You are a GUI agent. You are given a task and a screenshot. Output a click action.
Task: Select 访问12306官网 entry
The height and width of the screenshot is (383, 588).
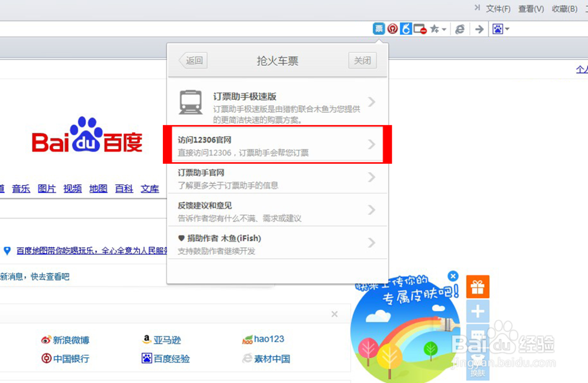tap(278, 145)
